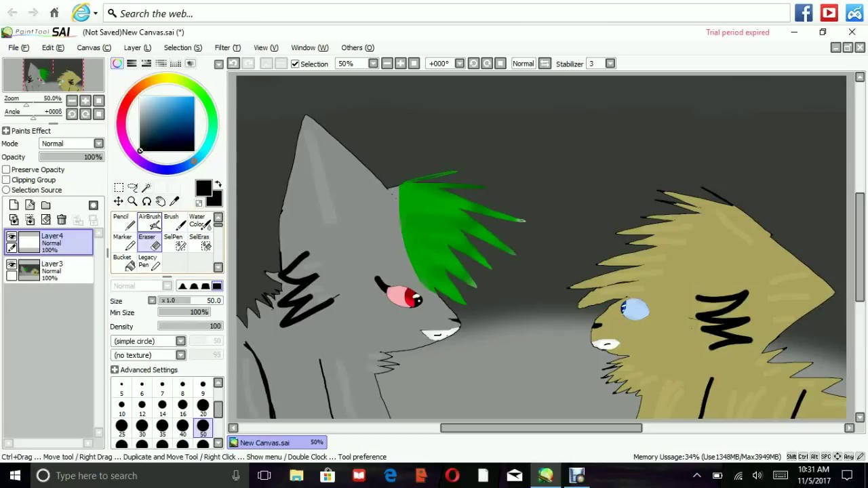Open Windows File Explorer from taskbar
868x488 pixels.
(x=296, y=476)
